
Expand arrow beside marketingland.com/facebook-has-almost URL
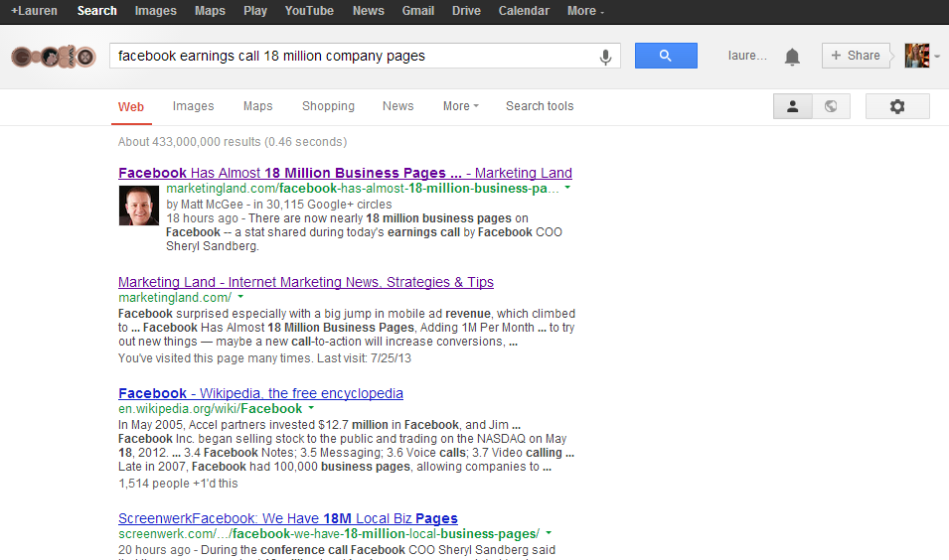567,188
